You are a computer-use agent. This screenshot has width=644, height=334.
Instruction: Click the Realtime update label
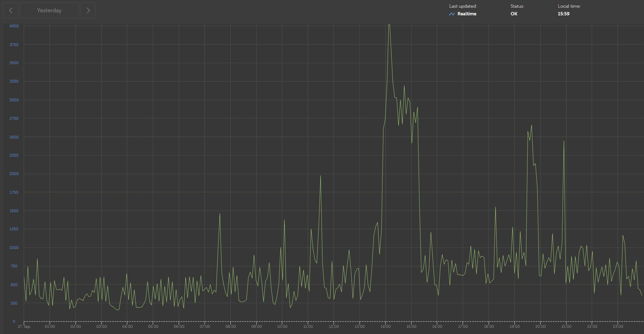tap(467, 14)
